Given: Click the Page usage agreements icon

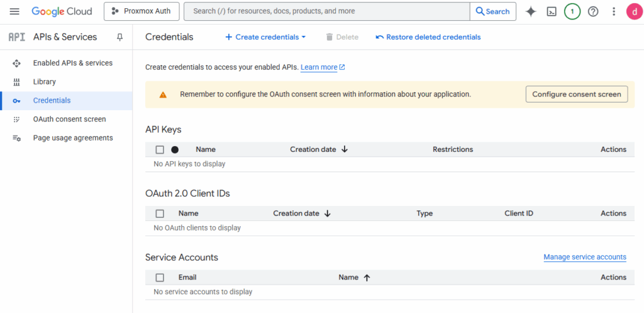Looking at the screenshot, I should [x=16, y=138].
